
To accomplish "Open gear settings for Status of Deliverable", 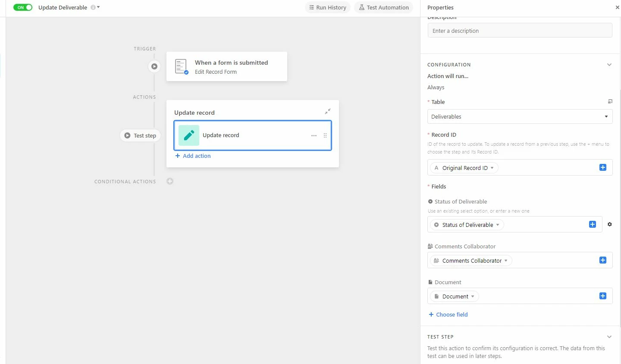I will tap(610, 224).
